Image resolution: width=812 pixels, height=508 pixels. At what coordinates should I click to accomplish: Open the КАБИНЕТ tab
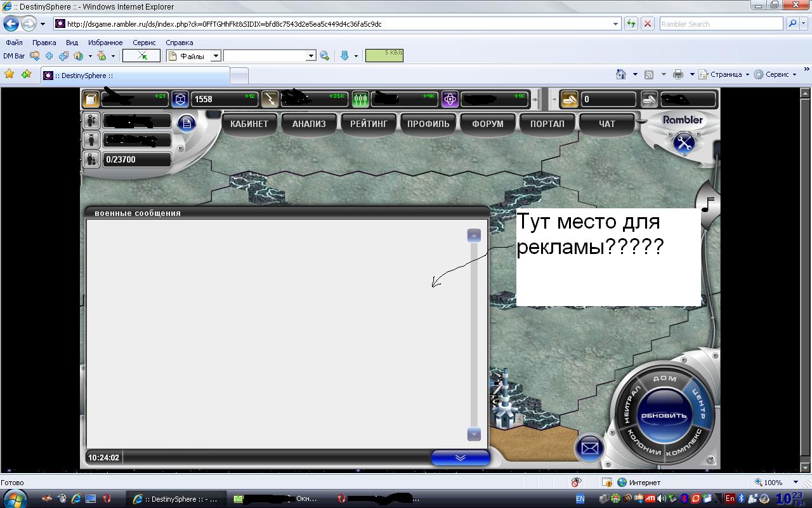(x=249, y=124)
